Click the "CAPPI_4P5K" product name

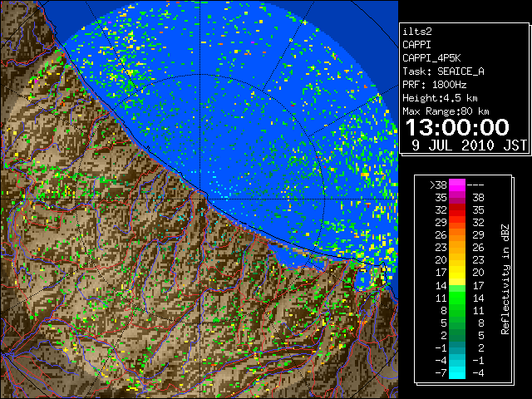click(431, 58)
